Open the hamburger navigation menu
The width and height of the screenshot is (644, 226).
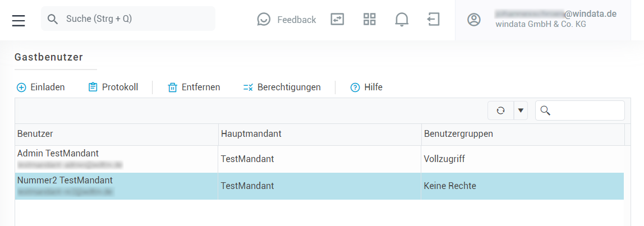click(x=19, y=20)
